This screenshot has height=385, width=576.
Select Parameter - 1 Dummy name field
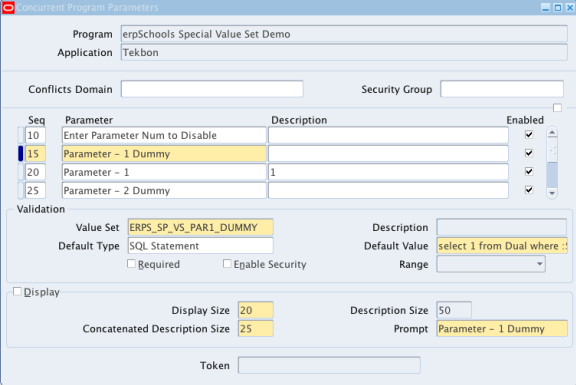pos(164,154)
